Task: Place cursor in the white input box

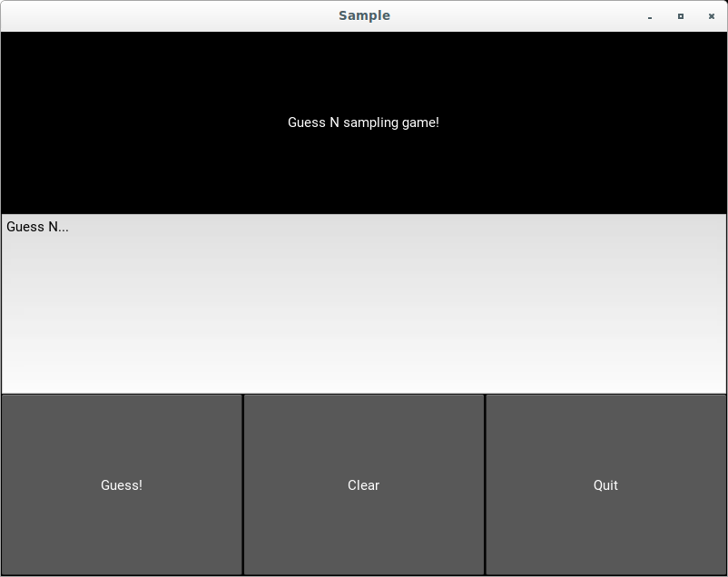Action: (363, 290)
